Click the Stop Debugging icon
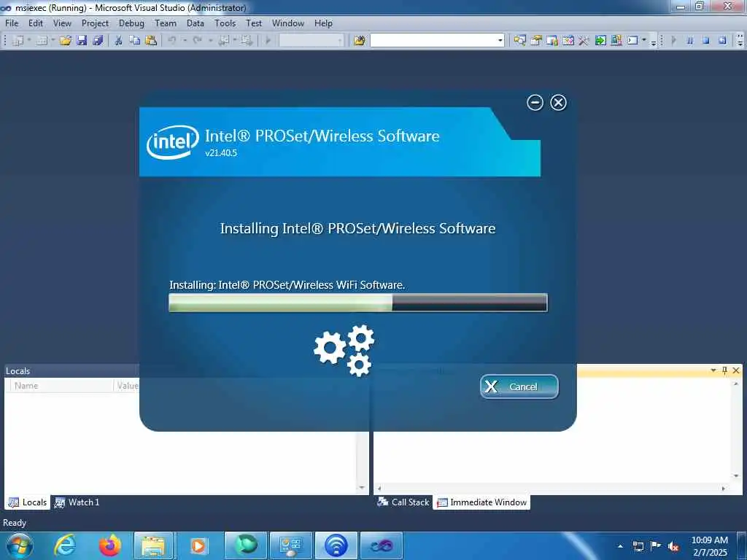Image resolution: width=747 pixels, height=560 pixels. pyautogui.click(x=706, y=41)
